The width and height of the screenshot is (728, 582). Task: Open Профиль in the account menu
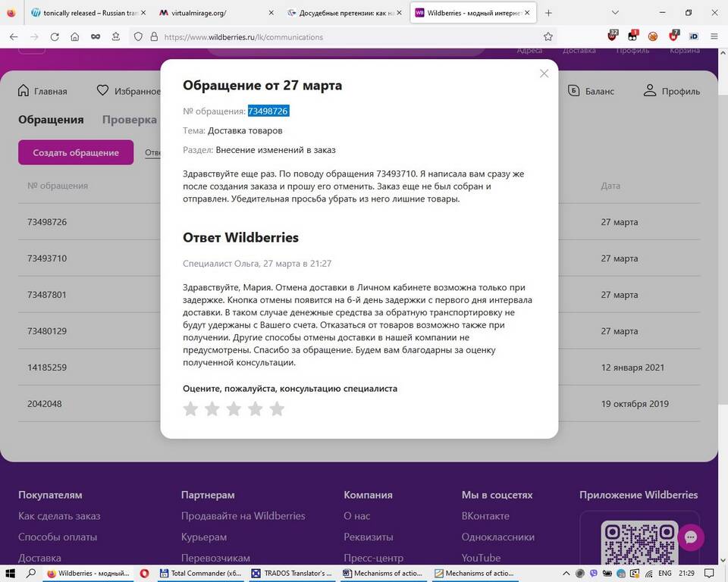671,91
